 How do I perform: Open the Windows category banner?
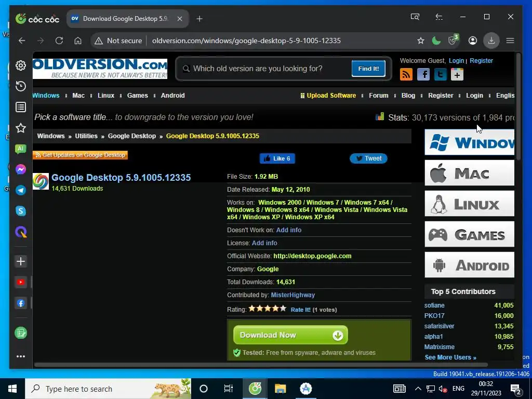coord(469,142)
